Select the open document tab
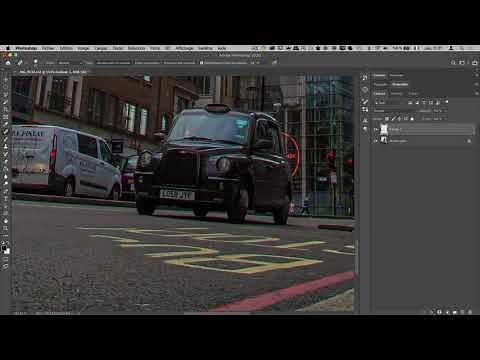 (53, 72)
